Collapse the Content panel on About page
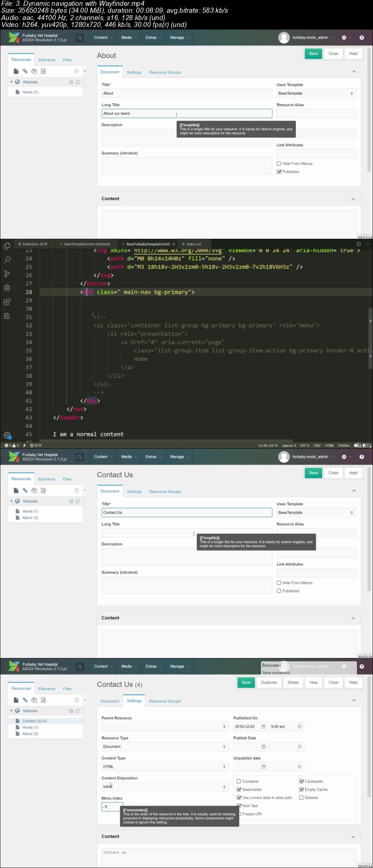 353,199
